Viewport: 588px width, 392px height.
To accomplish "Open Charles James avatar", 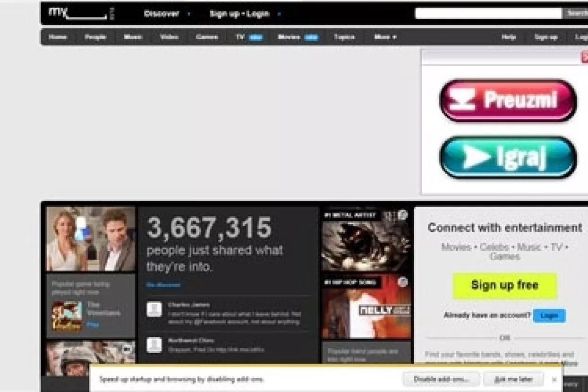I will click(154, 309).
